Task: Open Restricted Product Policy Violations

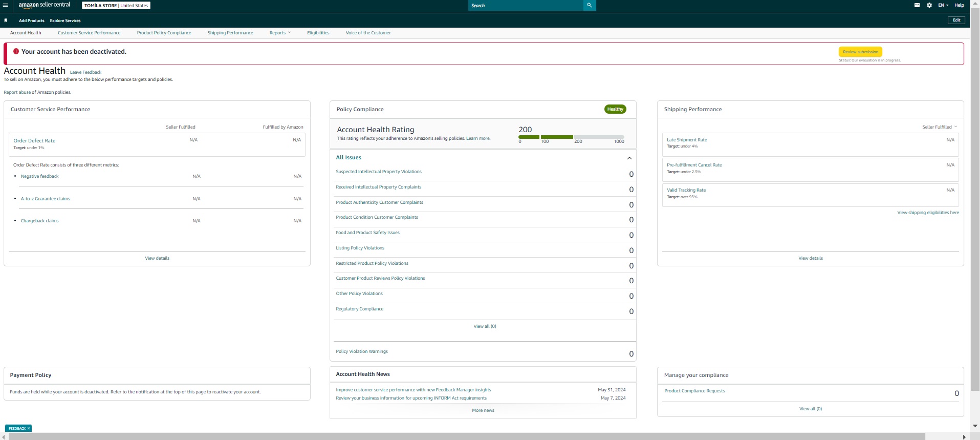Action: 372,263
